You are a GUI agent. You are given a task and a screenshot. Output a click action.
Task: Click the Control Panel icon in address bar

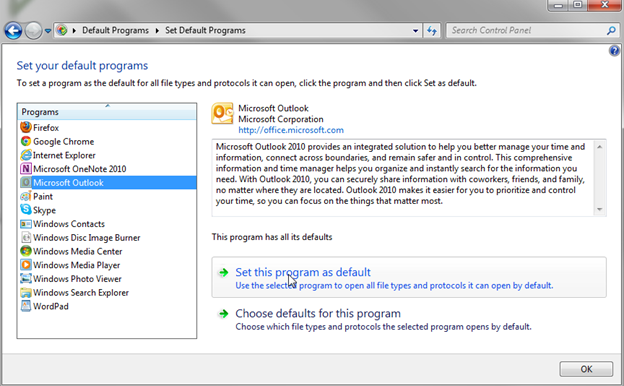tap(62, 30)
